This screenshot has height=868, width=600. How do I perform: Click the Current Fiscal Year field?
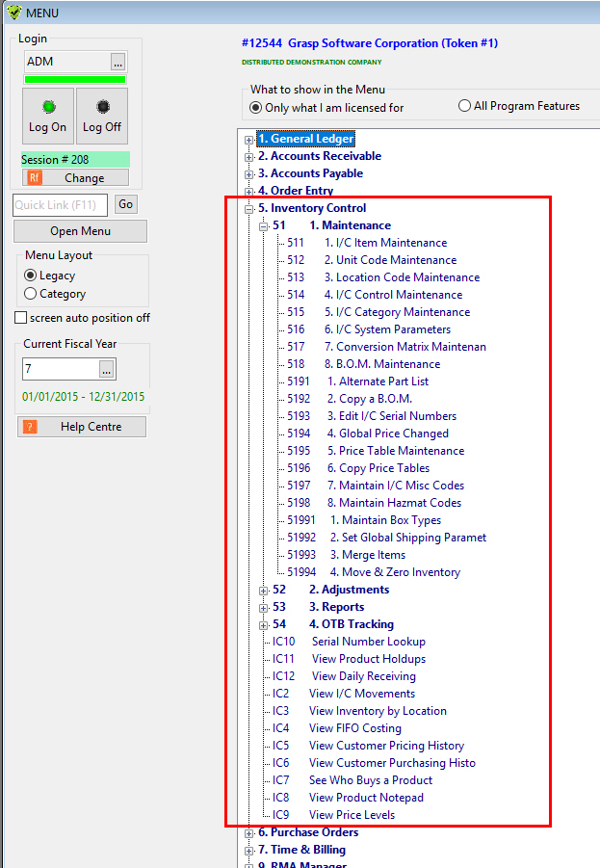61,369
